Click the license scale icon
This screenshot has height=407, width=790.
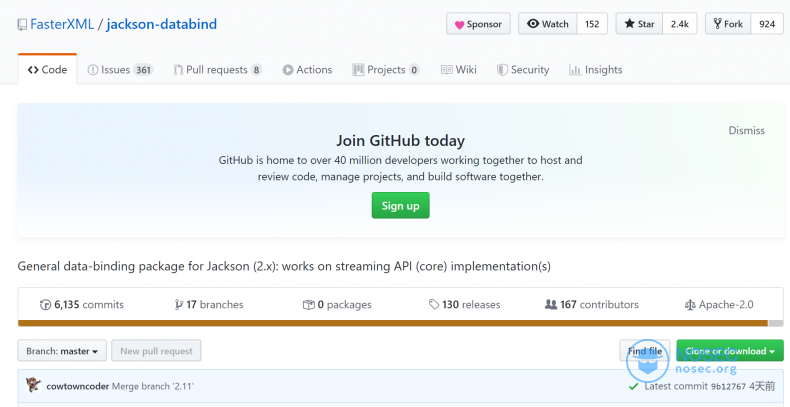pyautogui.click(x=690, y=305)
